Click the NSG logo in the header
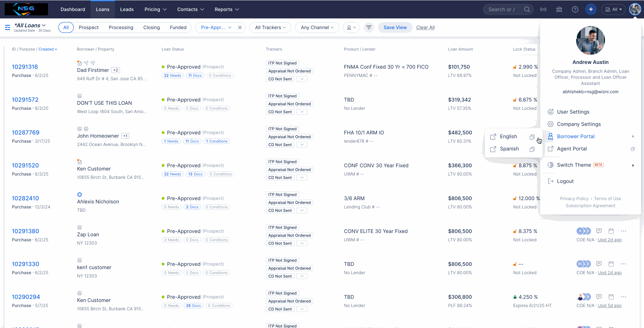 coord(26,9)
